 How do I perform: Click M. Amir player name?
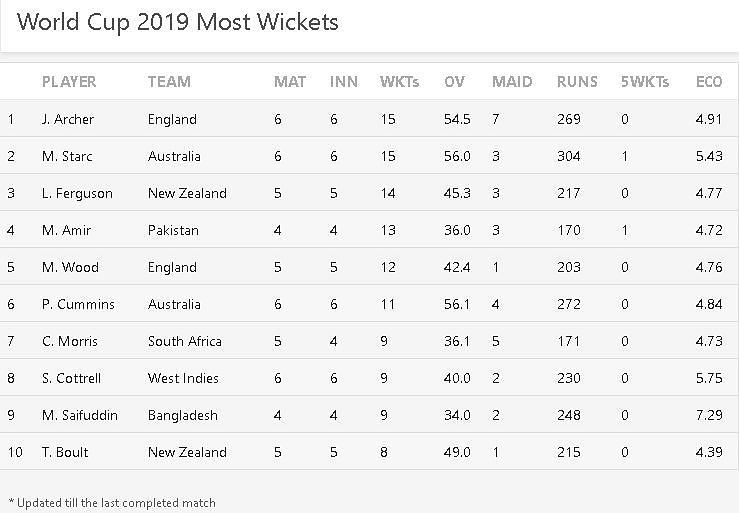coord(66,230)
